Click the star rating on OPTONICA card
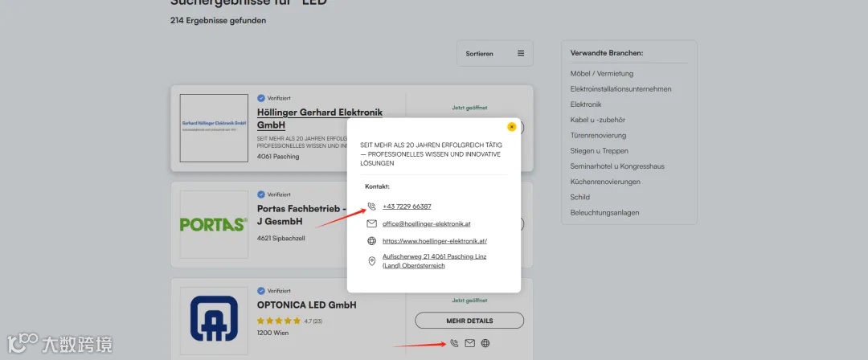This screenshot has width=868, height=360. click(279, 321)
